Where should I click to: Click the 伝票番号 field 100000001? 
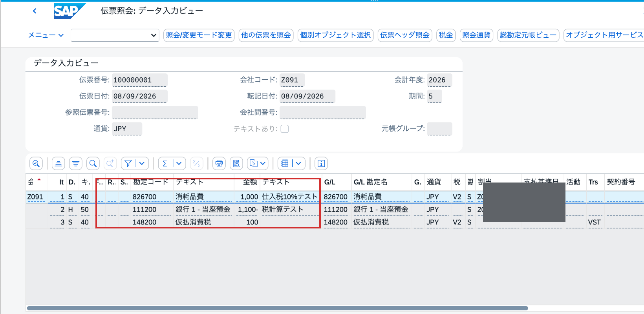(x=139, y=80)
